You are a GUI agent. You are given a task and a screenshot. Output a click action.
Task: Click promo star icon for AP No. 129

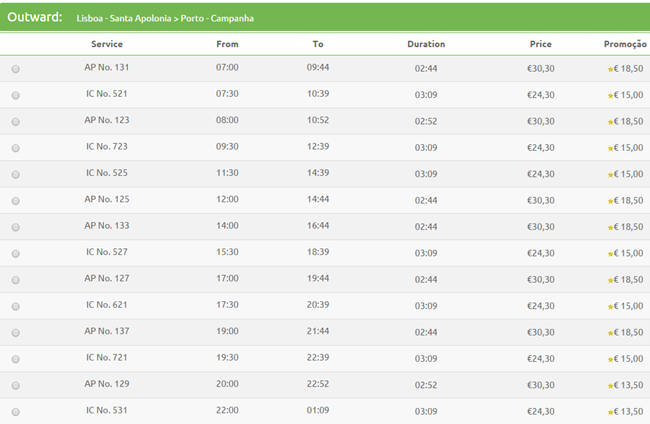tap(610, 386)
